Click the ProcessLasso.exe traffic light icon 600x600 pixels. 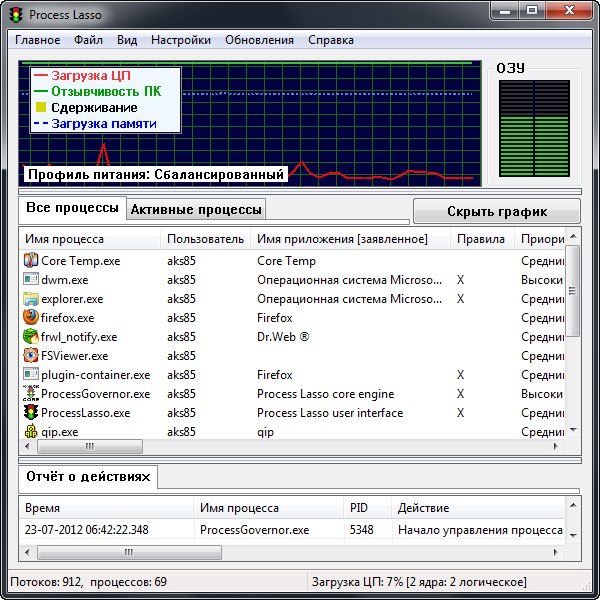click(x=30, y=413)
